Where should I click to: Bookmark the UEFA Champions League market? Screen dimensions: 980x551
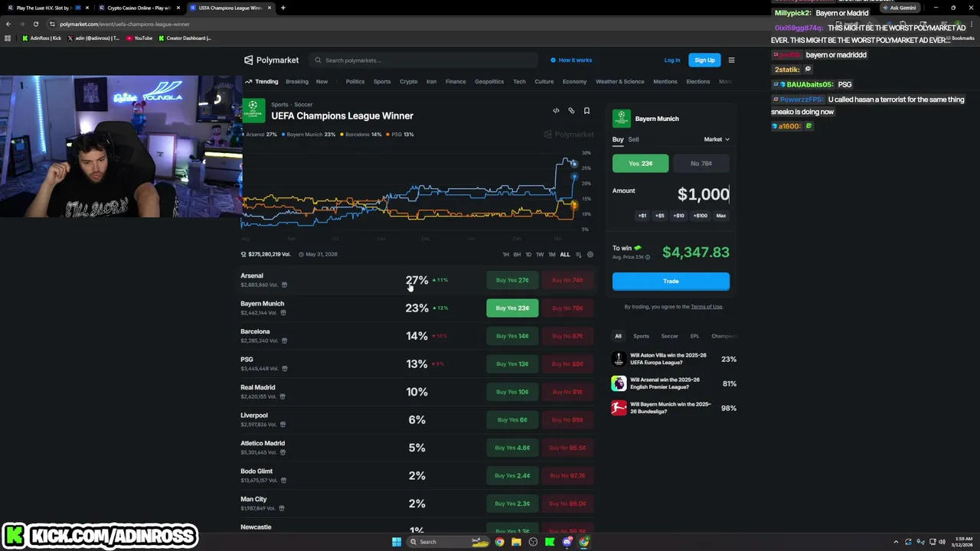586,111
